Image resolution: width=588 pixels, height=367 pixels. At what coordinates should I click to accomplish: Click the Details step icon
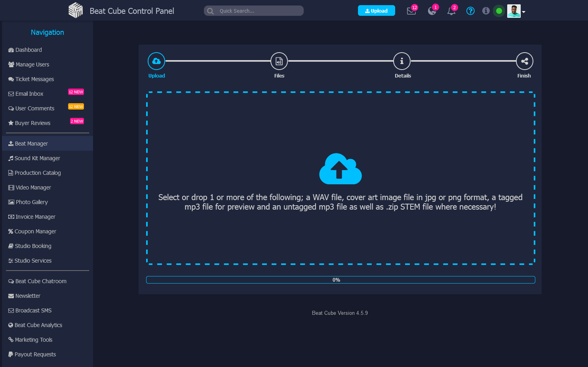(x=402, y=61)
